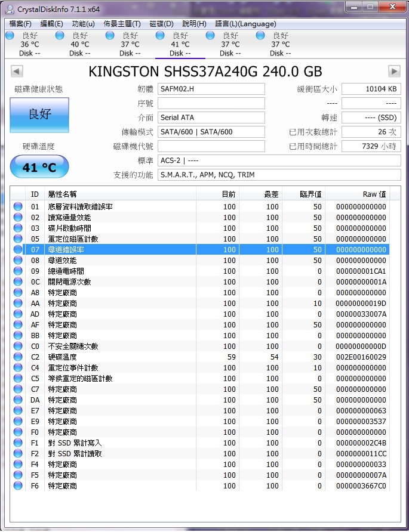409x532 pixels.
Task: Click status orb of attribute 02 row
Action: click(18, 217)
